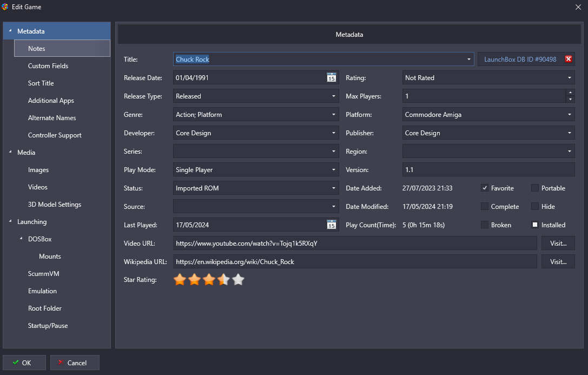This screenshot has width=588, height=375.
Task: Click the Version input field
Action: point(488,169)
